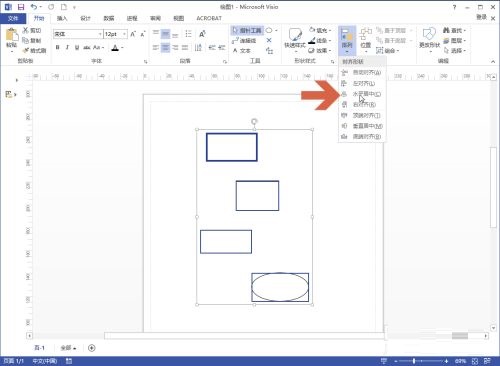
Task: Click the macro recording icon in status bar
Action: (69, 361)
